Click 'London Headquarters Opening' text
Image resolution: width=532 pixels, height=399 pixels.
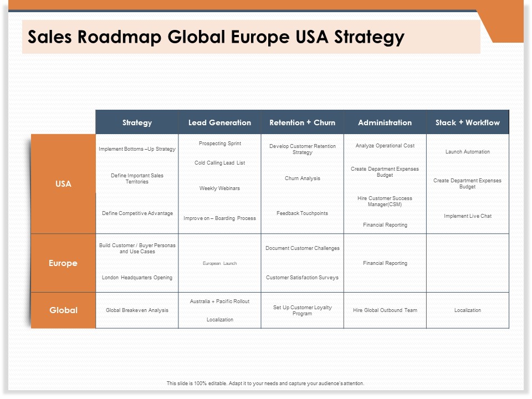[x=137, y=278]
